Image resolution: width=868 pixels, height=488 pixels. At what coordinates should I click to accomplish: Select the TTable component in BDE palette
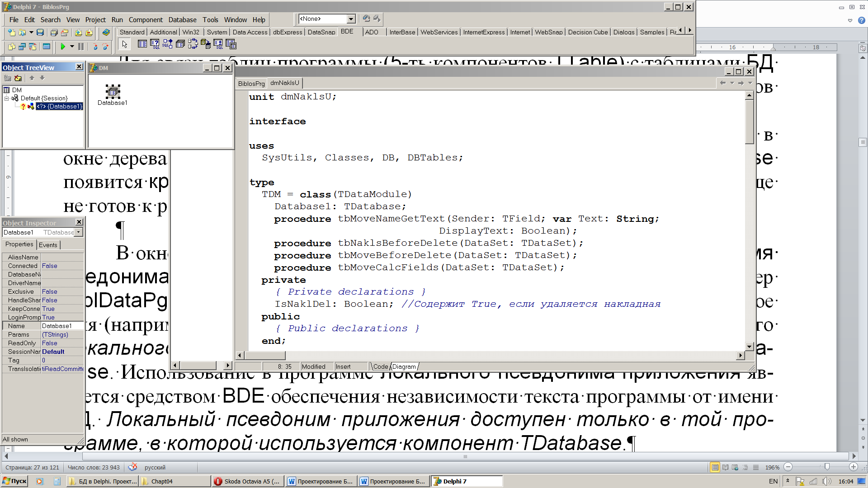point(142,44)
